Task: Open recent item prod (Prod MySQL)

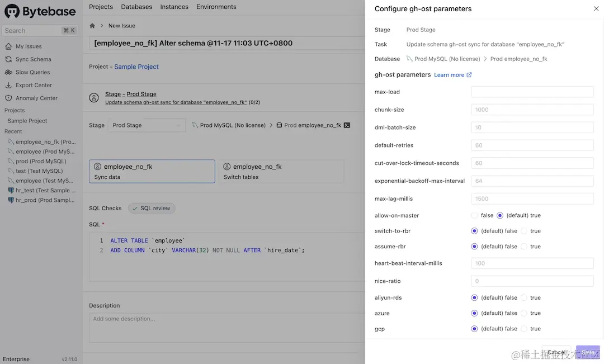Action: [x=41, y=162]
